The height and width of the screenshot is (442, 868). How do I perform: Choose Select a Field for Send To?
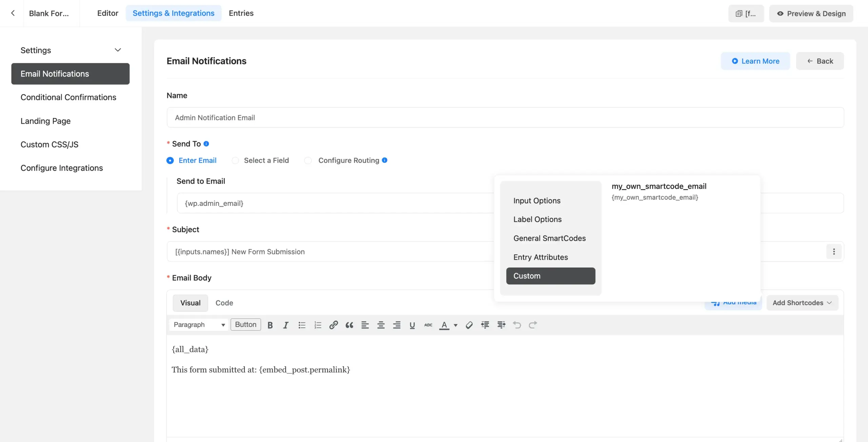[x=236, y=160]
